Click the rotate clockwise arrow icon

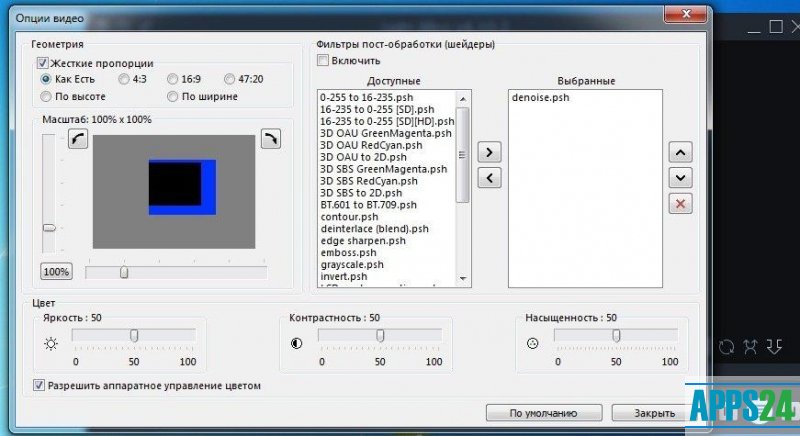pos(270,140)
